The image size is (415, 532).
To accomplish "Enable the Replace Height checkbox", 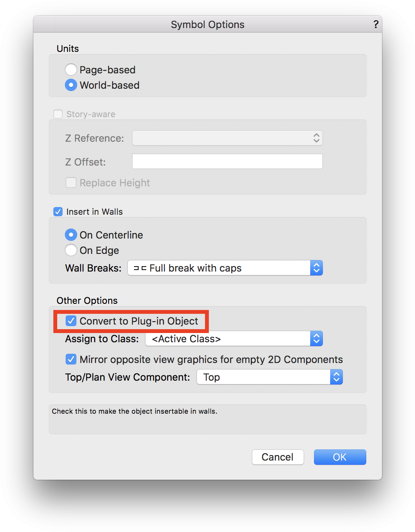I will tap(71, 182).
